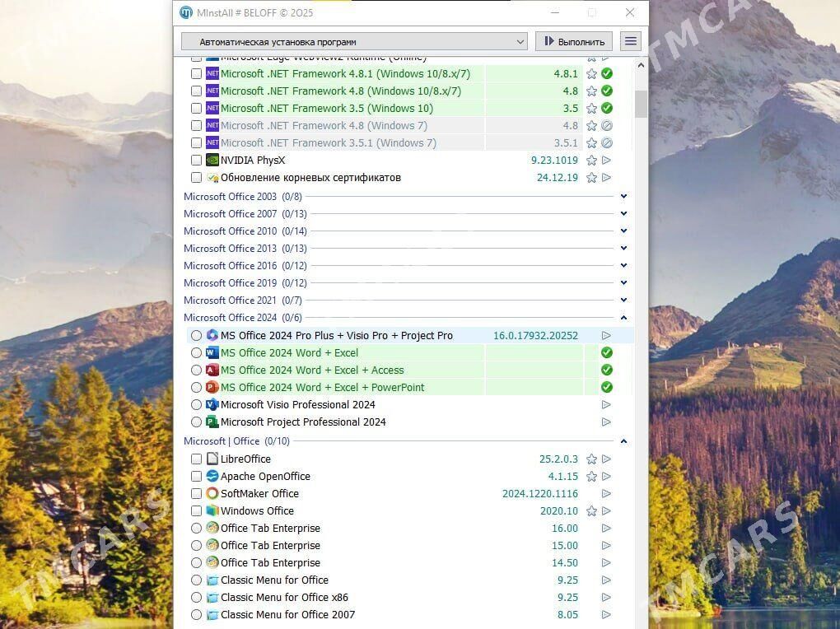The width and height of the screenshot is (840, 629).
Task: Click SoftMaker Office version 2024.1220.1116
Action: [540, 493]
